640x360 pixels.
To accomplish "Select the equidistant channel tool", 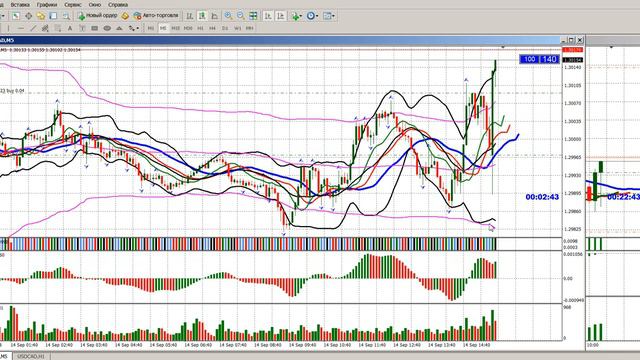I will point(45,28).
